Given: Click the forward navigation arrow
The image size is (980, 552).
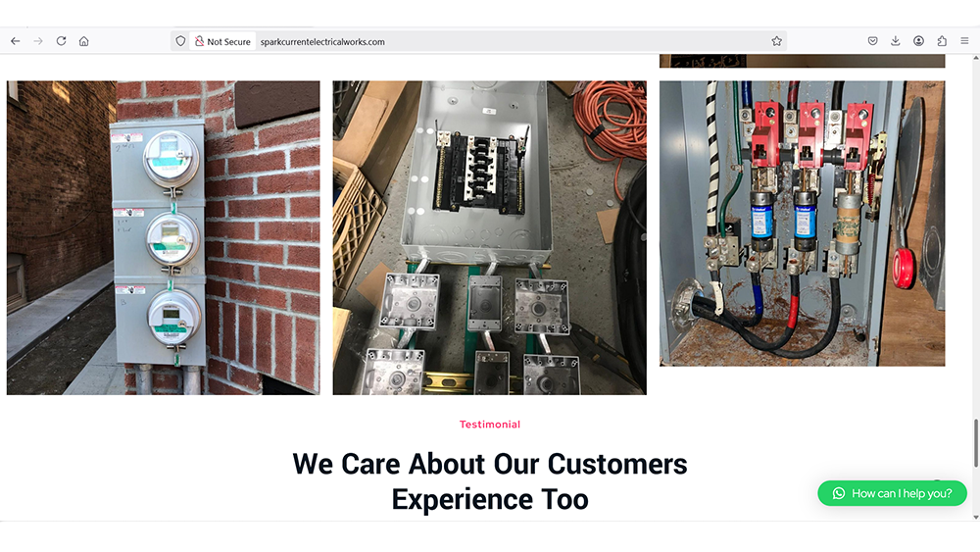Looking at the screenshot, I should 38,41.
